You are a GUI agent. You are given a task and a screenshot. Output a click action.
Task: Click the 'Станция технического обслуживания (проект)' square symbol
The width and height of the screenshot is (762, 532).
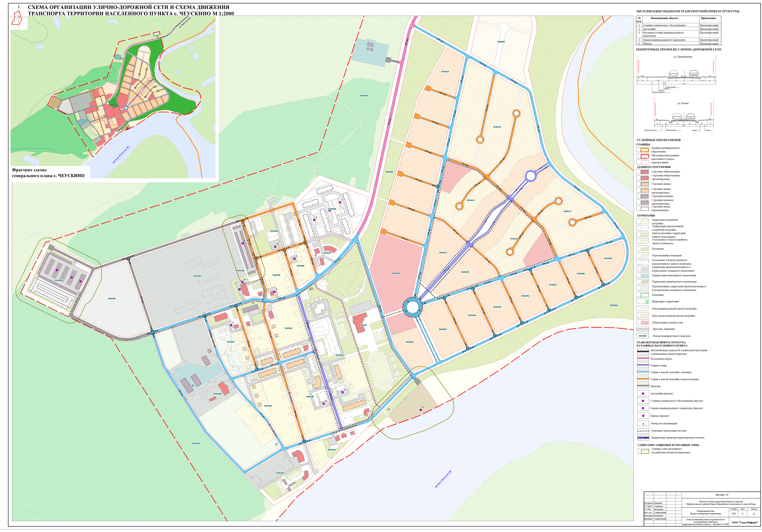point(643,401)
